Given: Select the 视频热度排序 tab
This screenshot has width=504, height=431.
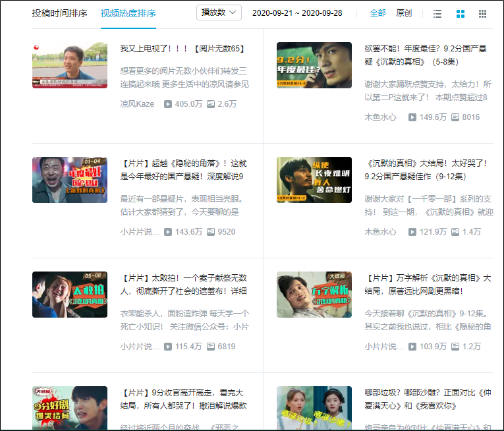Looking at the screenshot, I should [128, 13].
